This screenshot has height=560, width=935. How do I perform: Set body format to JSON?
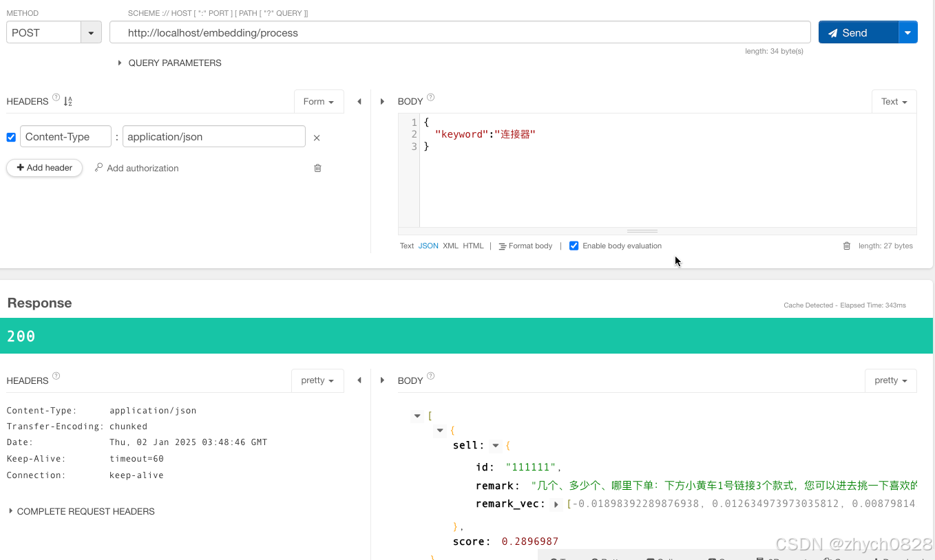(428, 246)
